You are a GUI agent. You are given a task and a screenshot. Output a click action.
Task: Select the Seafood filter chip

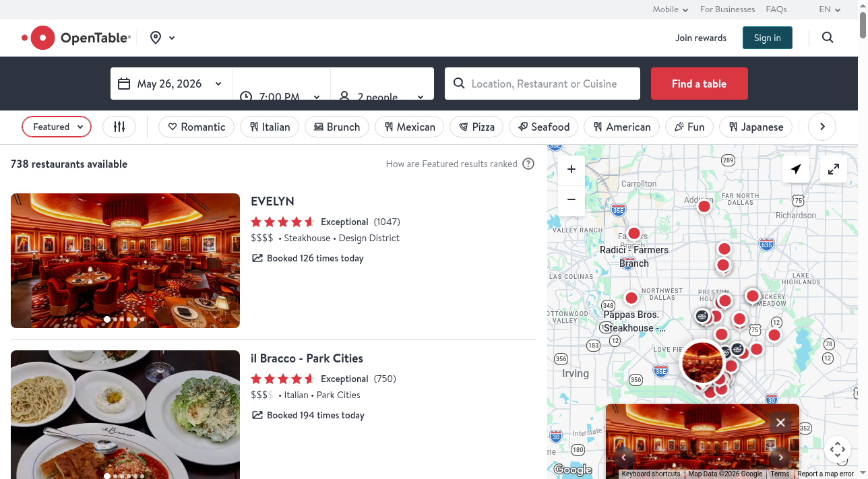click(544, 127)
